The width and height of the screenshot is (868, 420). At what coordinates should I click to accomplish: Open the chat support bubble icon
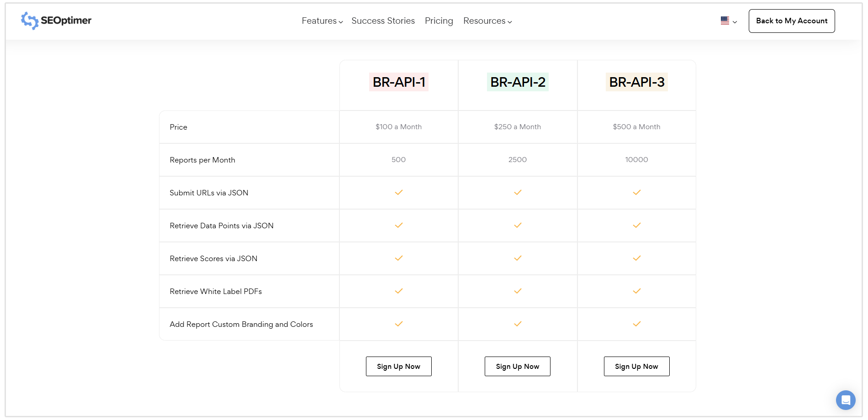[846, 400]
